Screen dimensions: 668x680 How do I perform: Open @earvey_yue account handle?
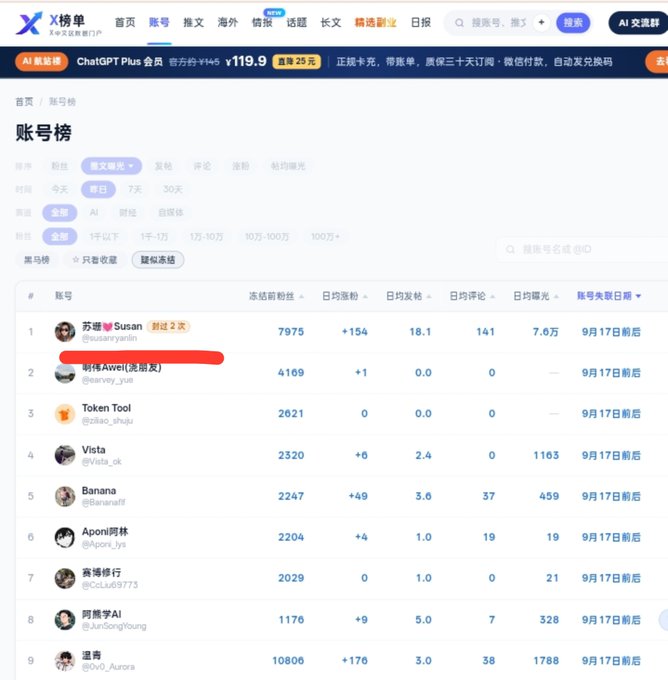coord(108,380)
